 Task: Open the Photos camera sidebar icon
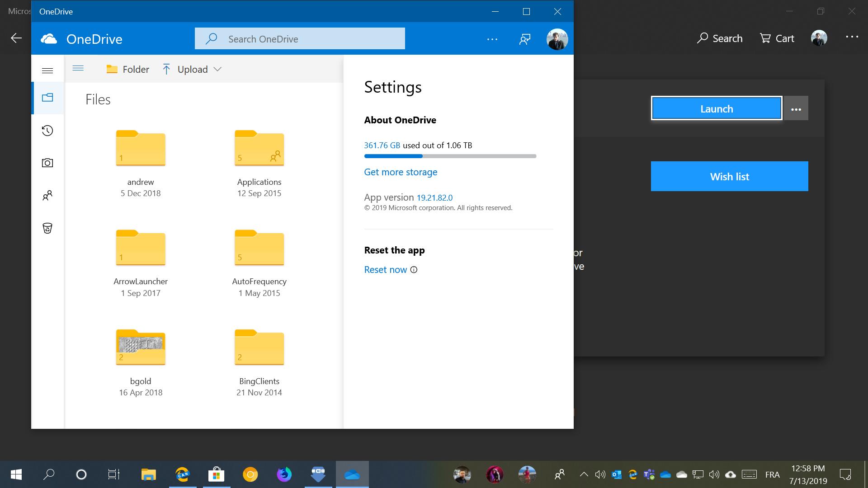(47, 163)
